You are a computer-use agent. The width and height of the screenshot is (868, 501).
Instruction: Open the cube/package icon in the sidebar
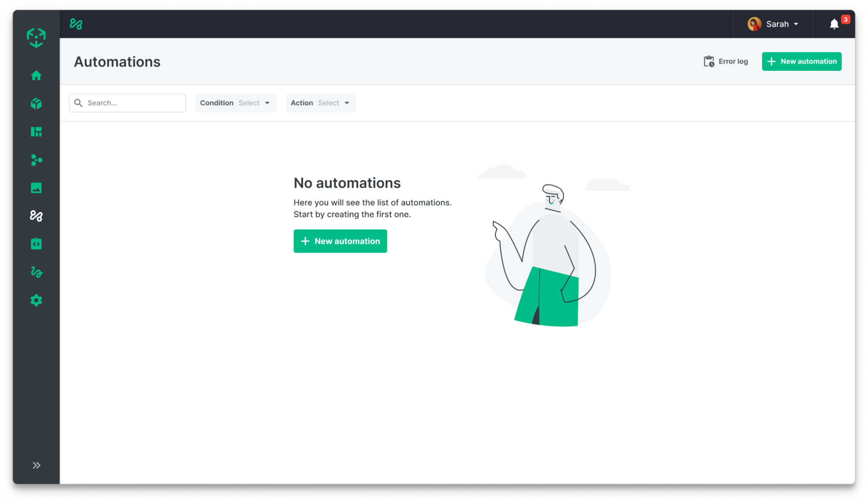36,103
